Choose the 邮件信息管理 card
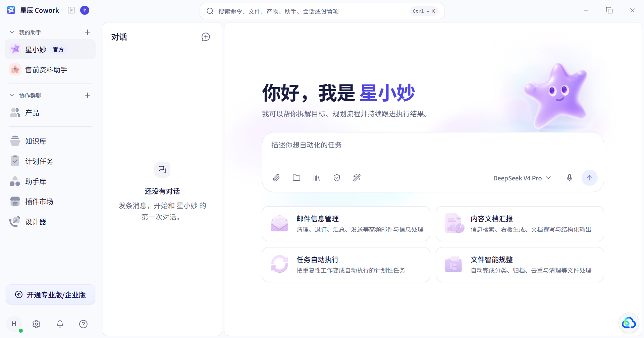 pos(346,224)
